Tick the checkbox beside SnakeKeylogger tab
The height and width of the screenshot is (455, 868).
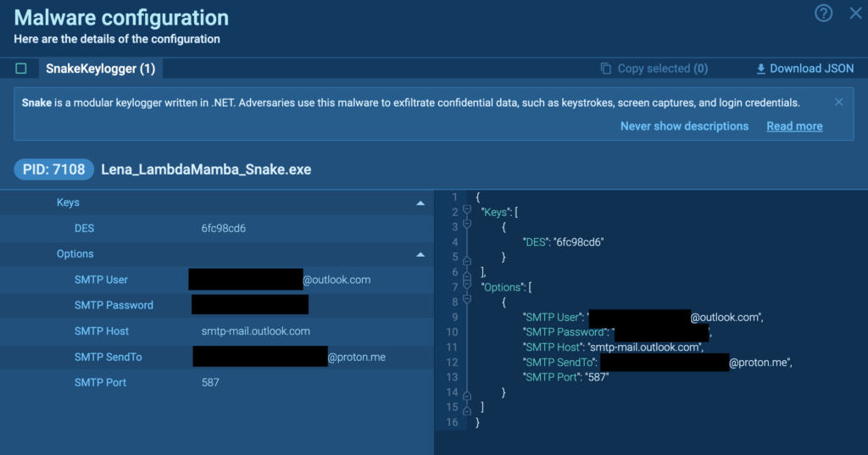[21, 69]
